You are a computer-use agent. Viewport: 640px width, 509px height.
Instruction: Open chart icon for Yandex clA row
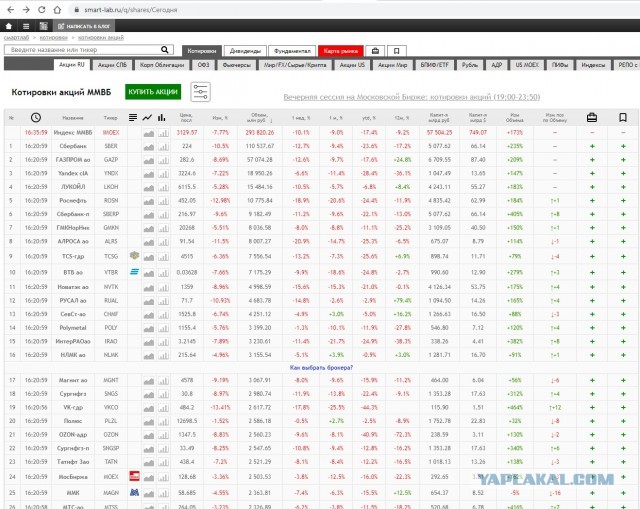coord(149,174)
